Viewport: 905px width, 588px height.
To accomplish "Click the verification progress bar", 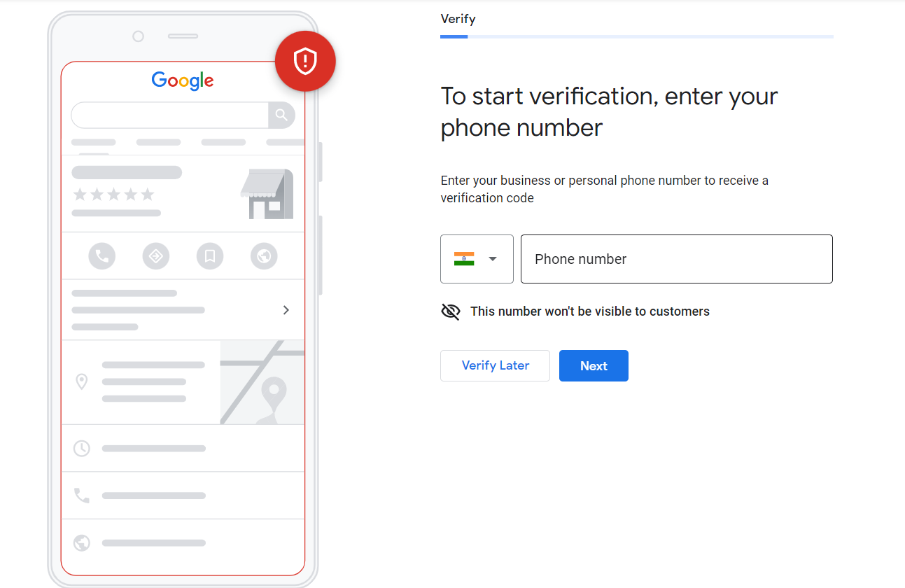I will click(x=637, y=36).
